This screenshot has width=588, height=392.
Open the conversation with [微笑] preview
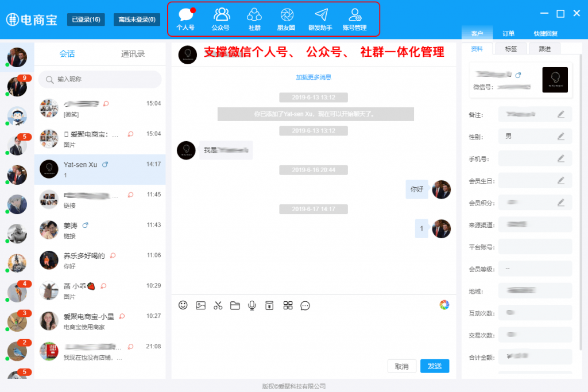tap(100, 108)
